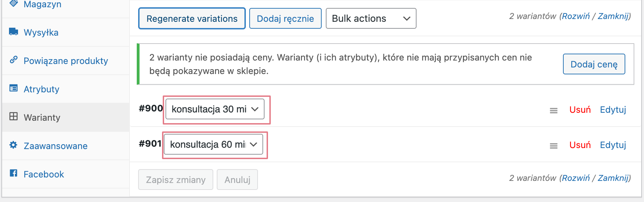Click the top Rozwiń link
This screenshot has width=644, height=202.
576,16
